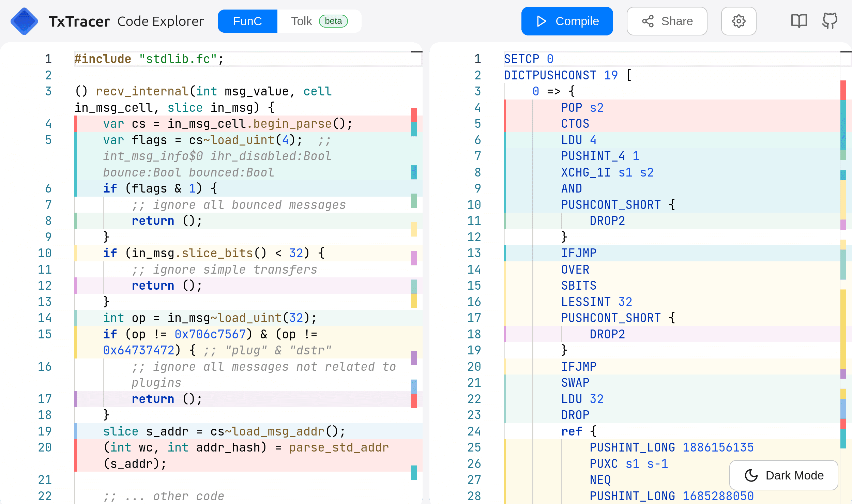Click 'int op = in_msg~load_uint(32)' line
Screen dimensions: 852x504
210,318
